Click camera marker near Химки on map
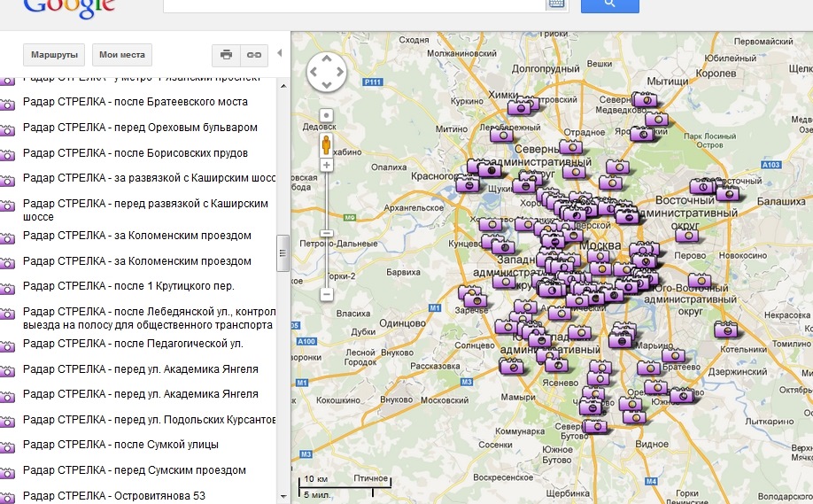This screenshot has width=813, height=504. click(519, 108)
